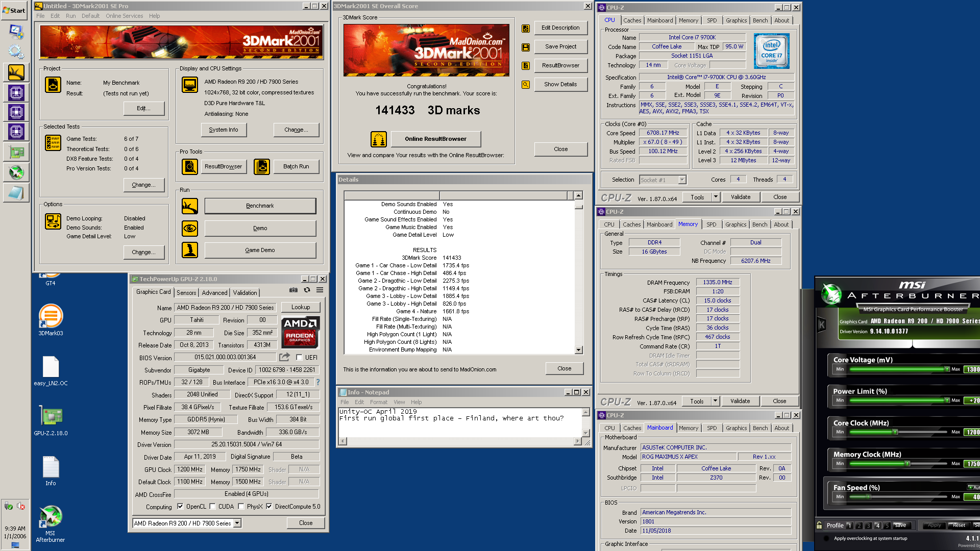Viewport: 980px width, 551px height.
Task: Click the Start button
Action: (x=14, y=10)
